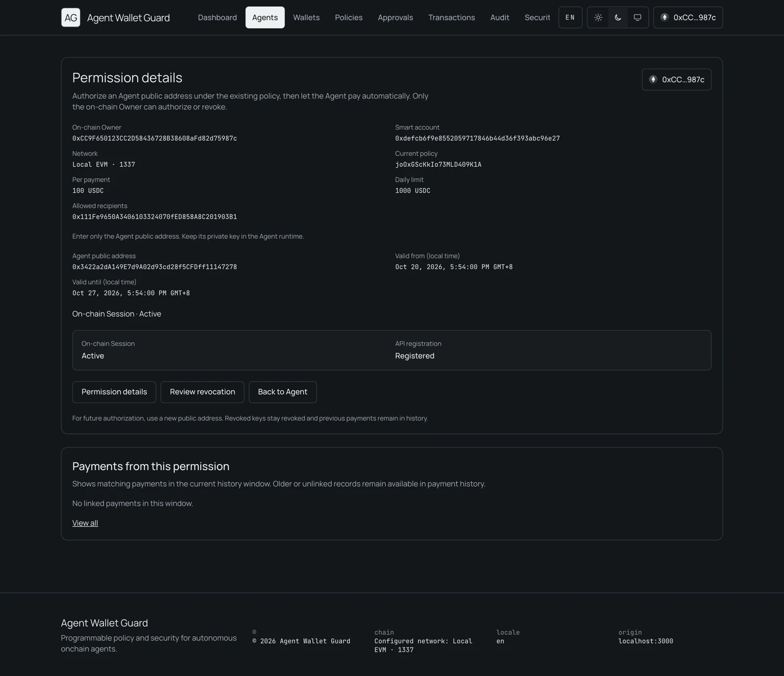Click the Valid from date value
Screen dimensions: 784x676
(x=454, y=267)
